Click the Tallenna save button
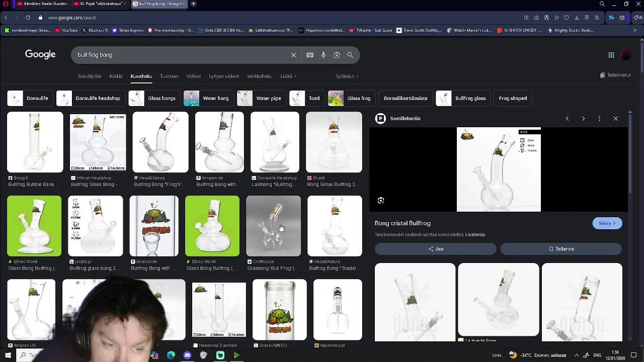The width and height of the screenshot is (644, 362). (561, 249)
